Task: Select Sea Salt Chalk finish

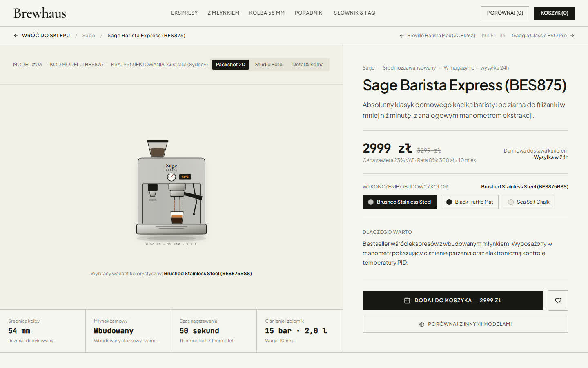Action: point(529,202)
